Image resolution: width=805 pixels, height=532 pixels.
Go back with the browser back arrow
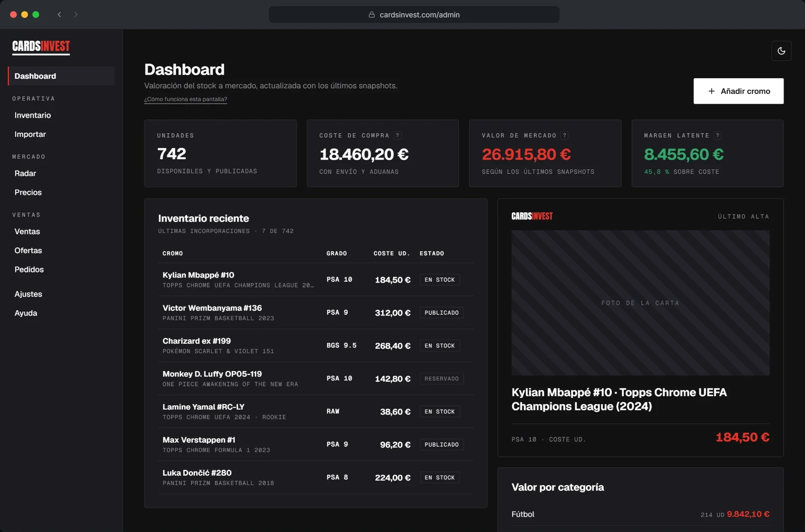59,15
